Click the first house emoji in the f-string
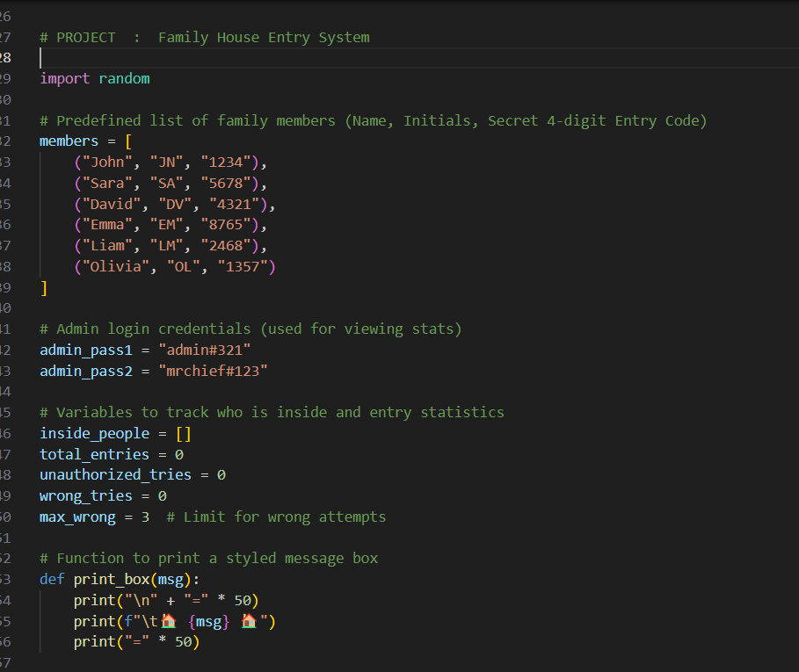The width and height of the screenshot is (799, 672). pos(169,621)
